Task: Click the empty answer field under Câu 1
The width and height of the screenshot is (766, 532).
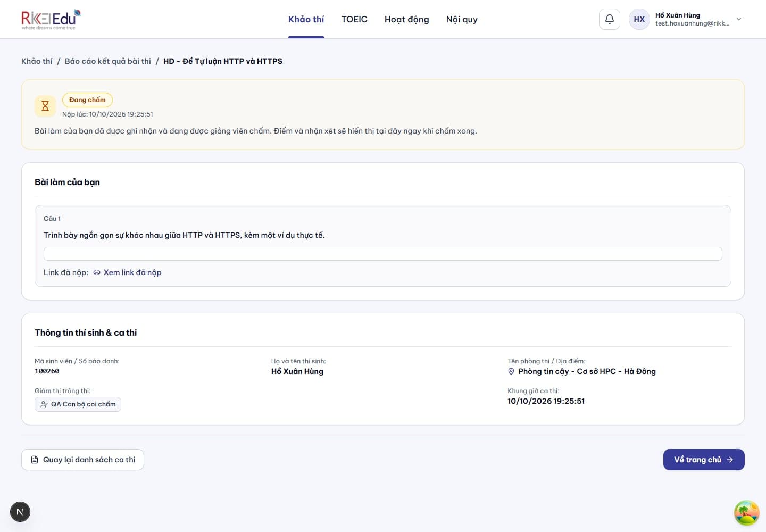Action: 383,254
